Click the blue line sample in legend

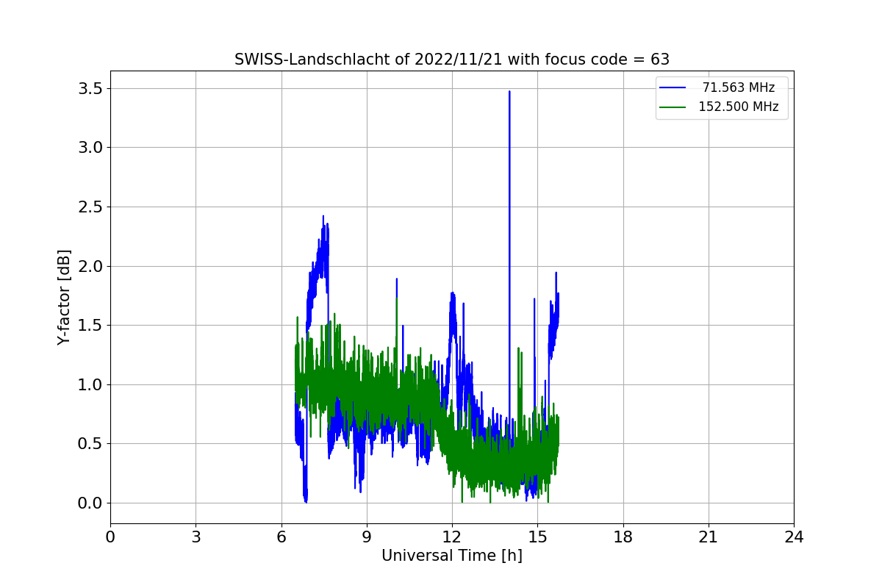click(673, 87)
